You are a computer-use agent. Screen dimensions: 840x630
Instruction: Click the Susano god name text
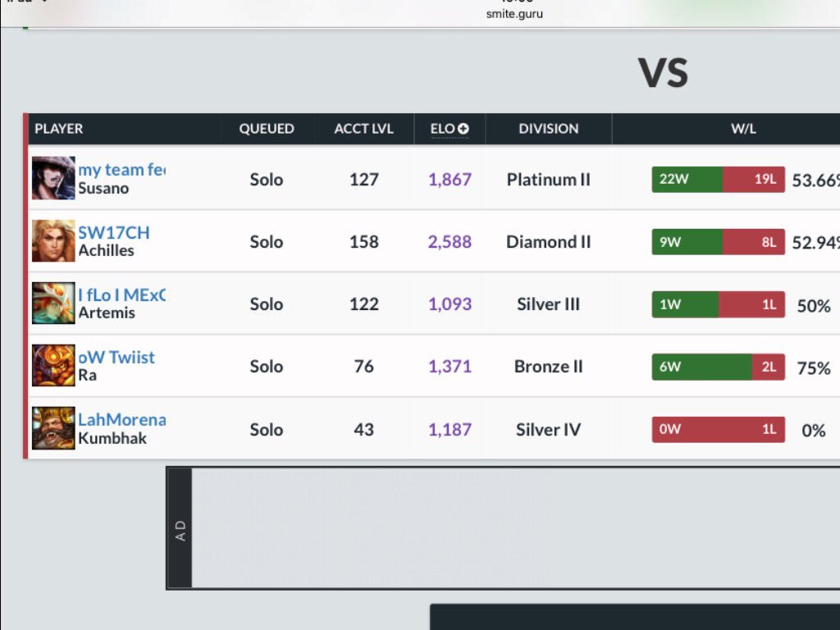pyautogui.click(x=103, y=188)
